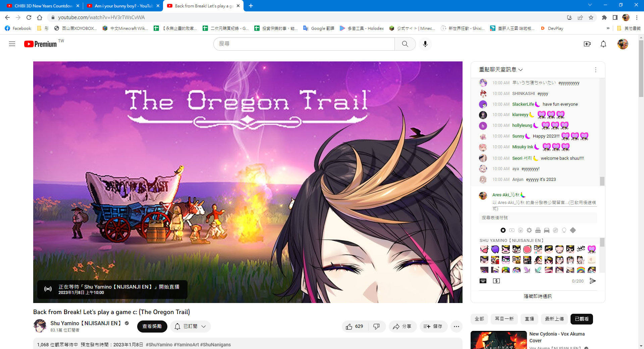Click the live chat messages scrollbar
The height and width of the screenshot is (349, 644).
[602, 181]
